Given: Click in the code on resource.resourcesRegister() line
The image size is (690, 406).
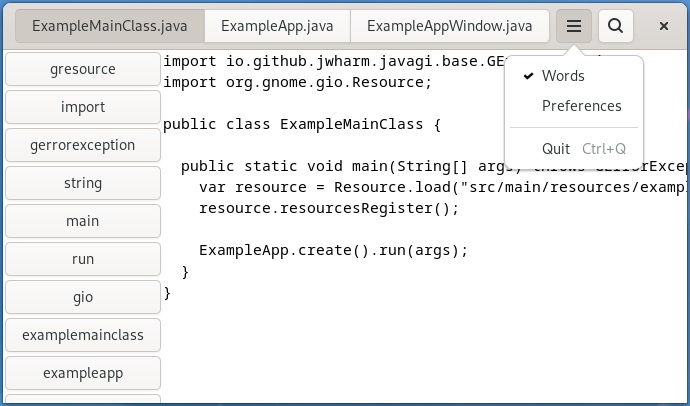Looking at the screenshot, I should (328, 208).
